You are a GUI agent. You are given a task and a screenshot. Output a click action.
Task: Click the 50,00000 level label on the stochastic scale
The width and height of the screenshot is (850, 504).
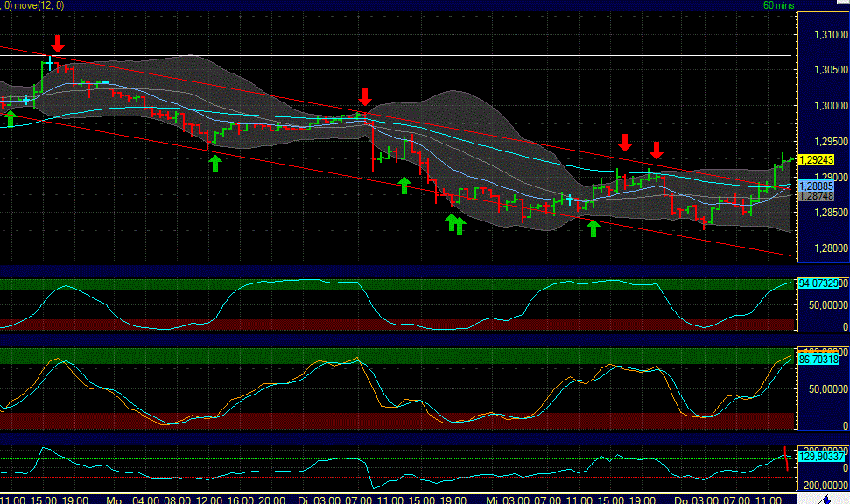(x=826, y=305)
